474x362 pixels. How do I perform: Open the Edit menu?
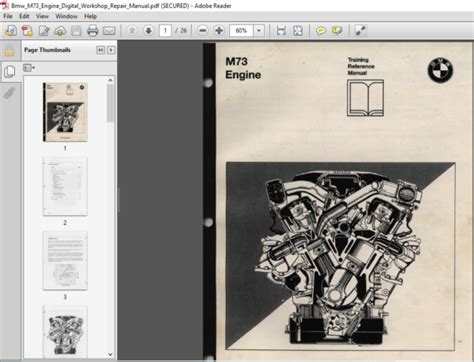(x=24, y=16)
